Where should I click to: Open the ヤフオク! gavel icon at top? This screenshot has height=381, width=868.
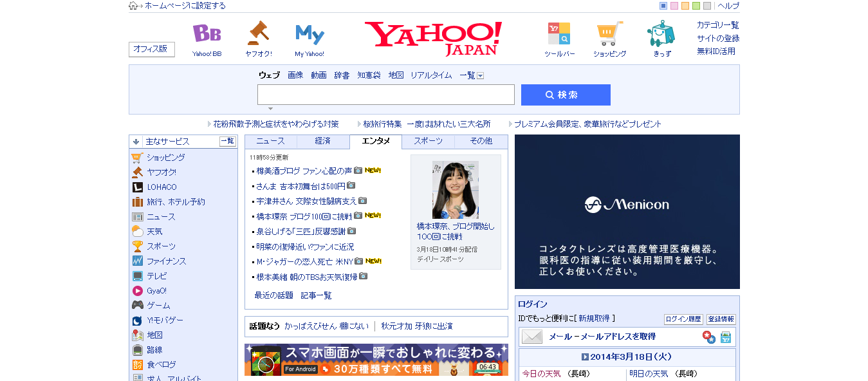[258, 33]
